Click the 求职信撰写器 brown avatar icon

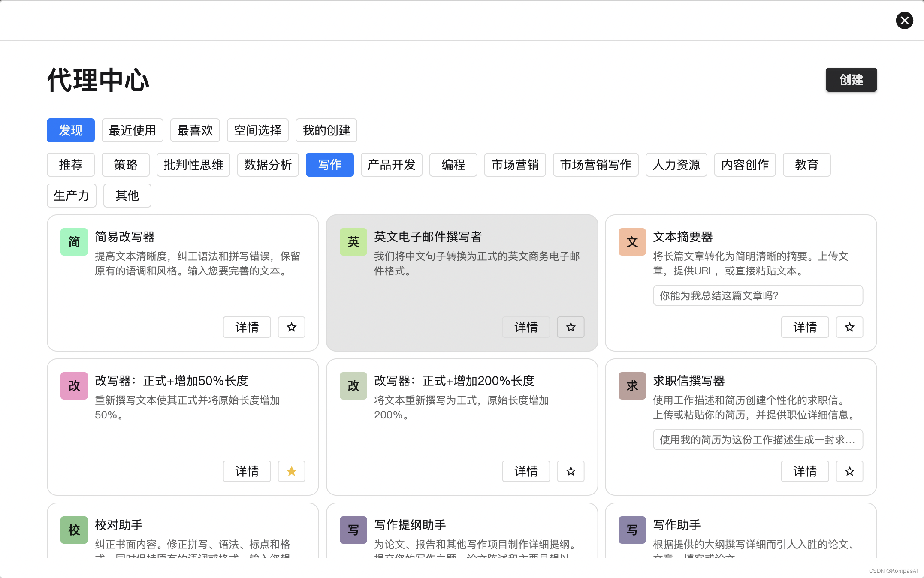(632, 386)
